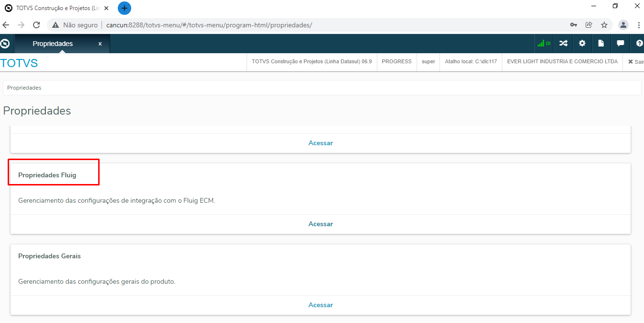644x323 pixels.
Task: Select the PROGRESS database label
Action: pyautogui.click(x=396, y=62)
